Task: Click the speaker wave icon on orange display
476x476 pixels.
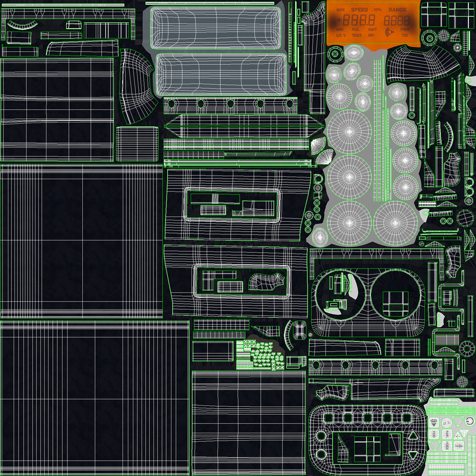Action: coord(389,32)
